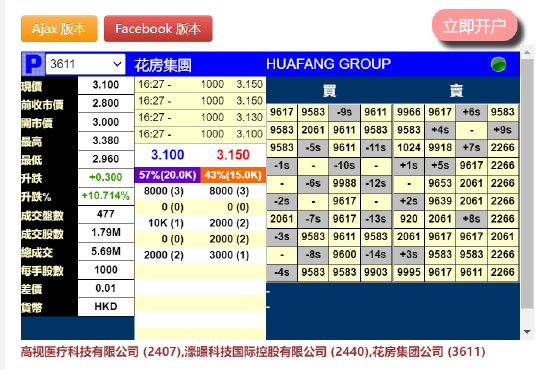Click the 升跌% value +10.714%
Image resolution: width=550 pixels, height=370 pixels.
point(106,196)
